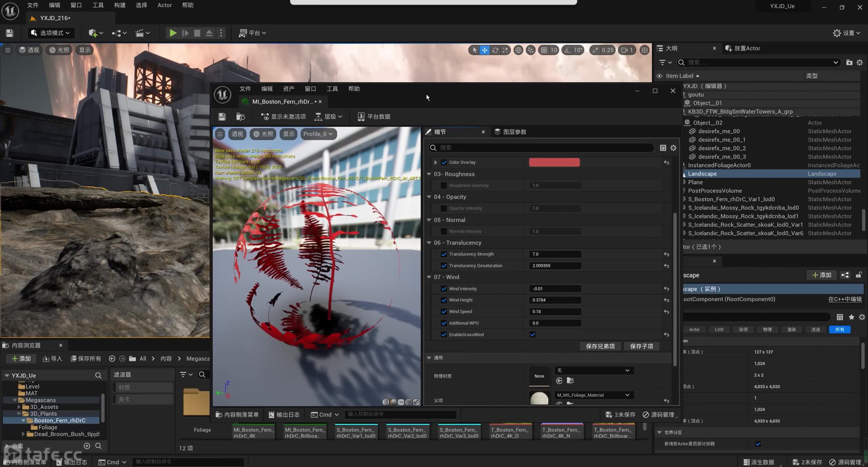Screen dimensions: 868x467
Task: Toggle surface snapping icon in viewport toolbar
Action: (x=531, y=50)
